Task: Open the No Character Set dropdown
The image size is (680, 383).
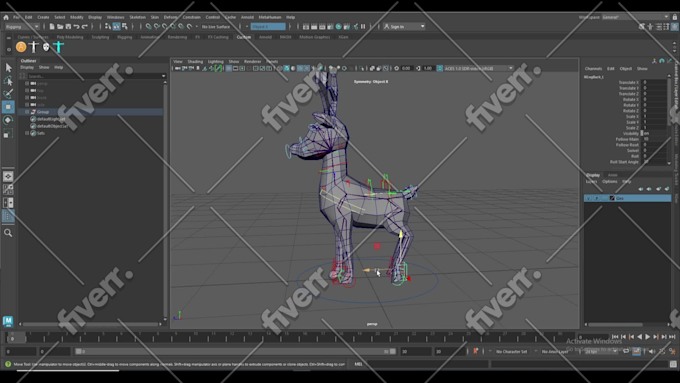Action: tap(513, 351)
